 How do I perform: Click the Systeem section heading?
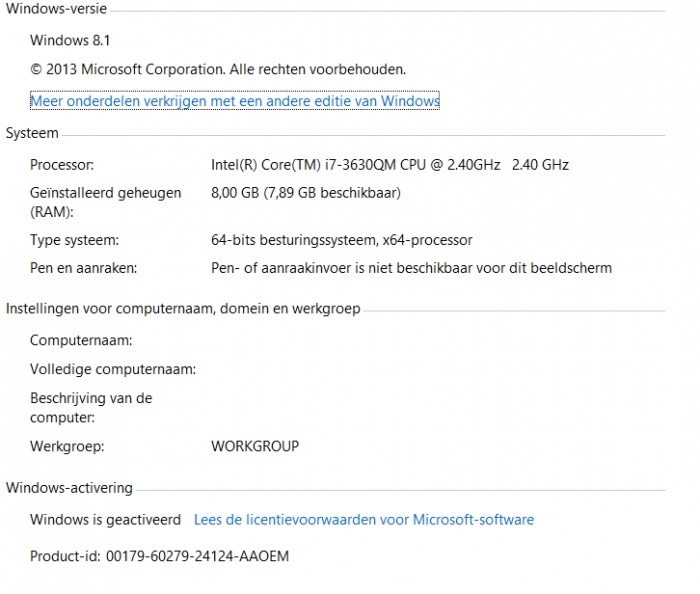click(x=32, y=133)
